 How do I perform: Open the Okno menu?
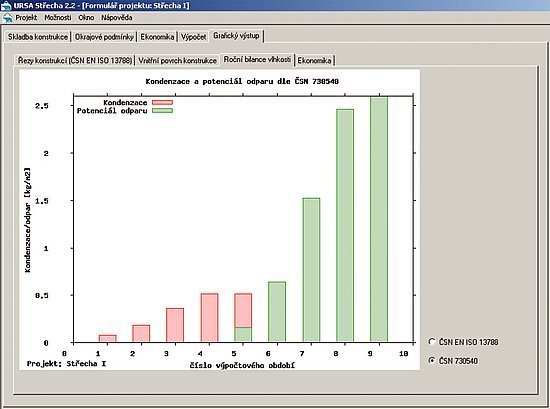coord(86,18)
